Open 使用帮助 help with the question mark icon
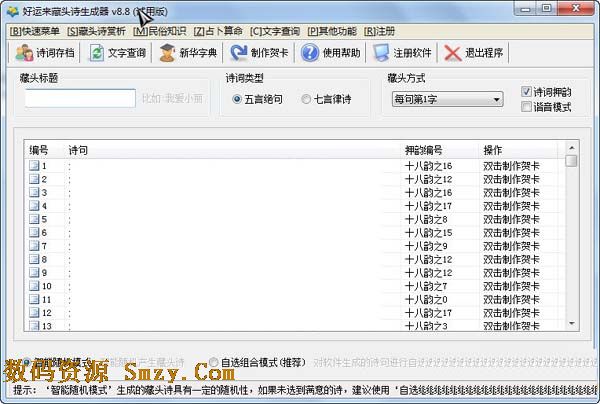The image size is (600, 404). [x=331, y=53]
